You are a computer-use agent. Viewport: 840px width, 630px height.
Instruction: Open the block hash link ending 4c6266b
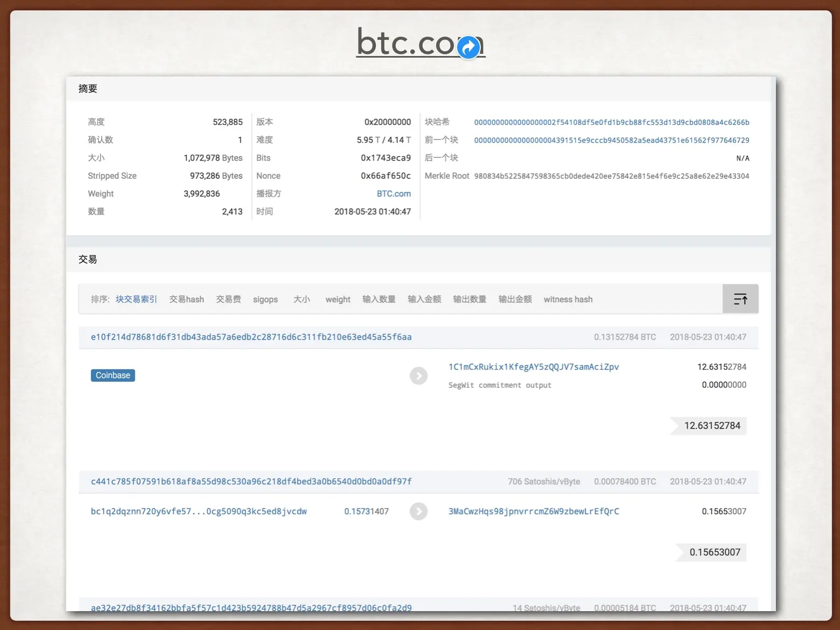point(612,122)
